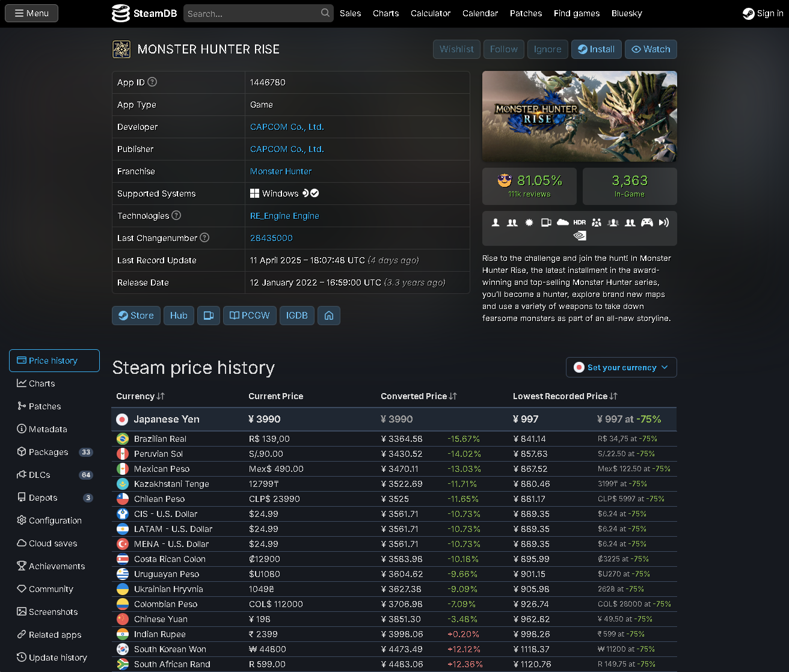Click the Steam icon beside Sign in

pos(749,13)
